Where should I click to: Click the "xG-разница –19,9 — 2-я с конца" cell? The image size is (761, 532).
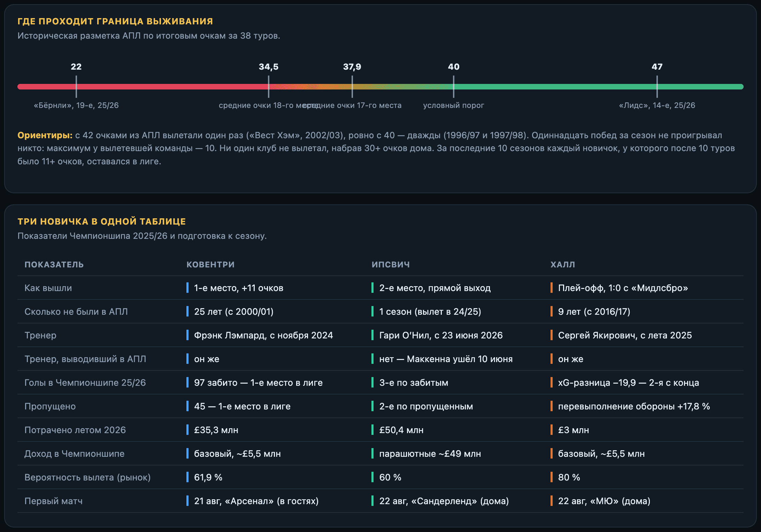[x=629, y=383]
